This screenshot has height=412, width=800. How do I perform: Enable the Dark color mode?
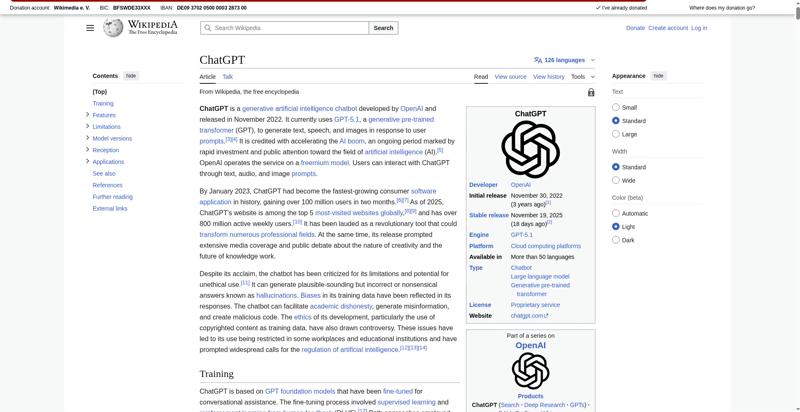tap(616, 240)
